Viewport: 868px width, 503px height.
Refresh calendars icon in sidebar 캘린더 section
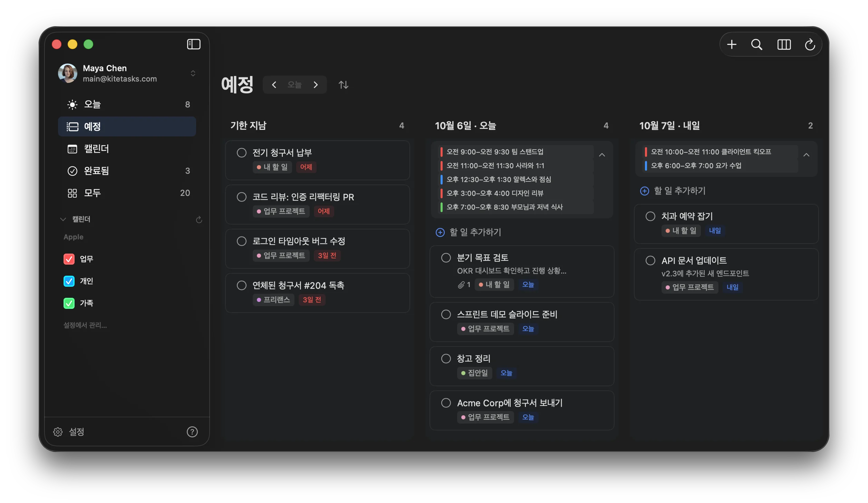coord(199,219)
